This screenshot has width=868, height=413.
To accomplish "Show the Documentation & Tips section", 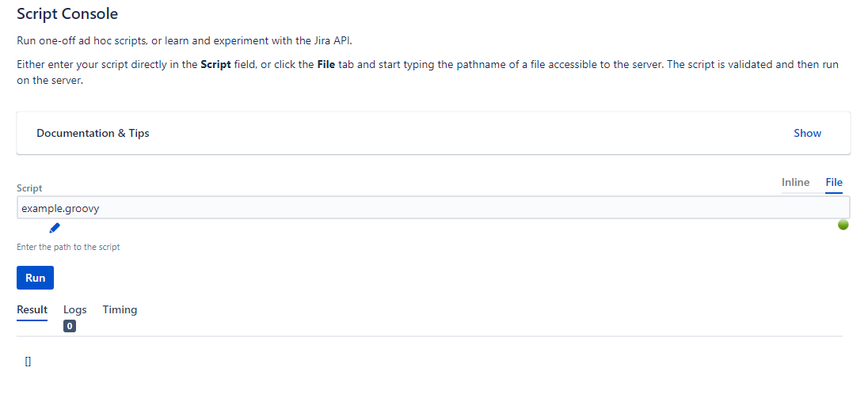I will [x=807, y=133].
